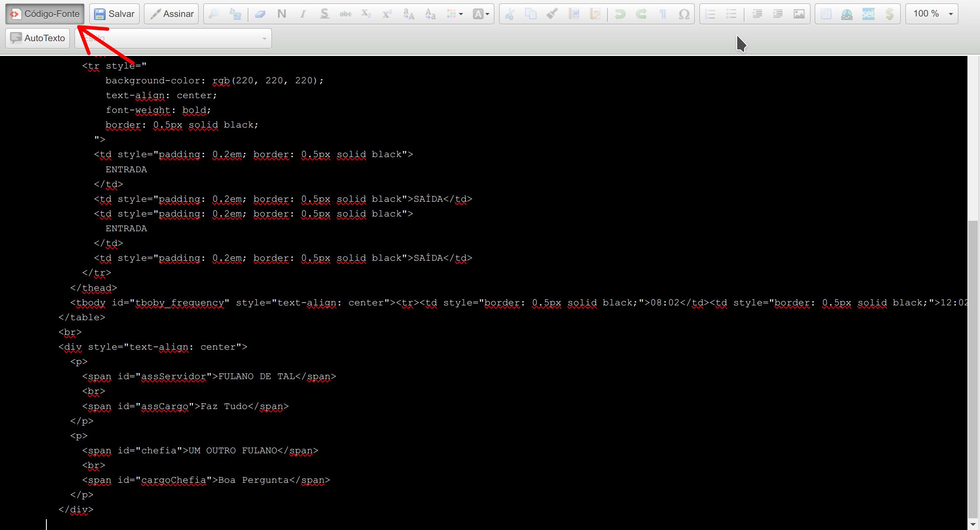Viewport: 980px width, 530px height.
Task: Click the vertical scrollbar thumb
Action: (973, 369)
